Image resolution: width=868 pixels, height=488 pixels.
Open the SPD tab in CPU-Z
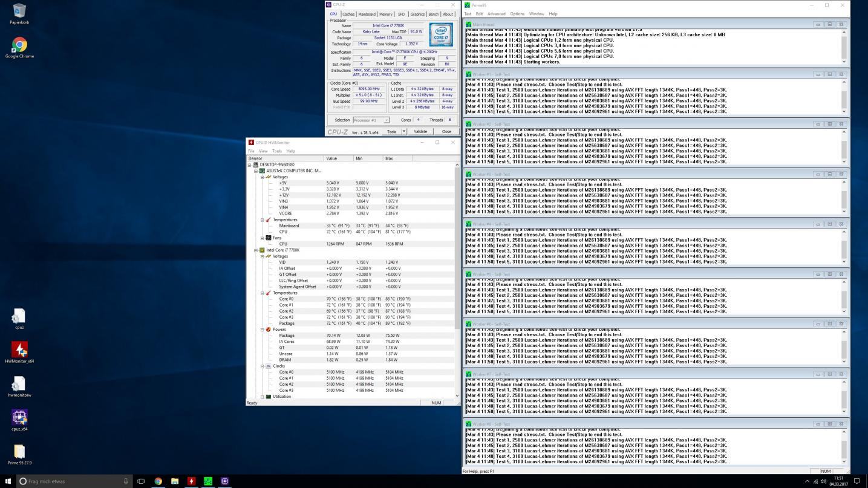402,14
